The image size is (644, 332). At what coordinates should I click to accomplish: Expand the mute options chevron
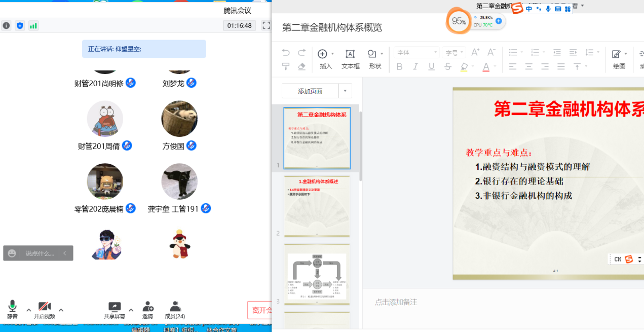[29, 310]
